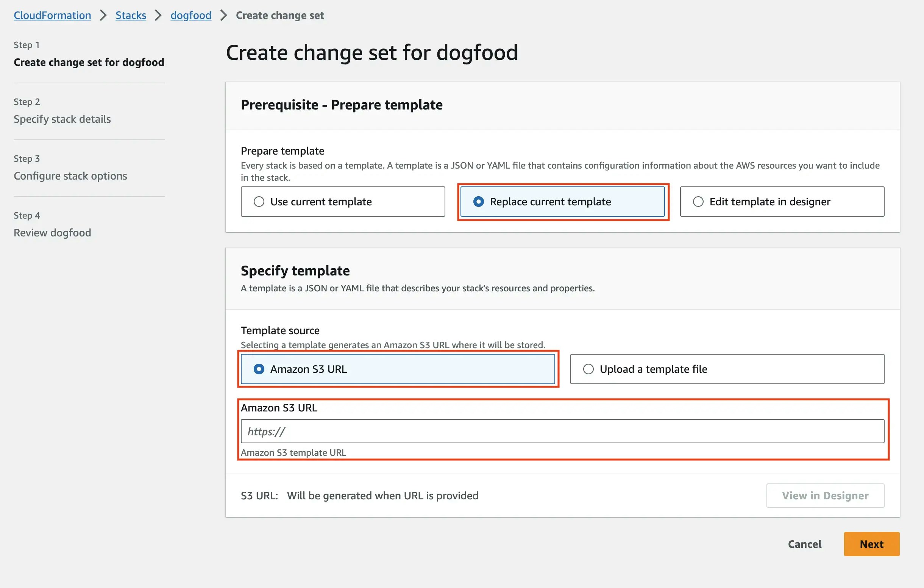The width and height of the screenshot is (924, 588).
Task: Click Create change set breadcrumb text
Action: tap(280, 16)
